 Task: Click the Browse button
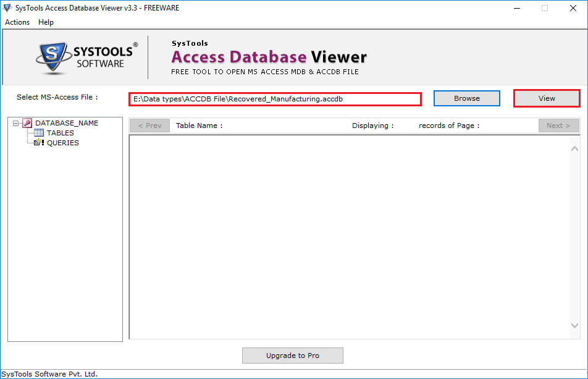tap(466, 98)
